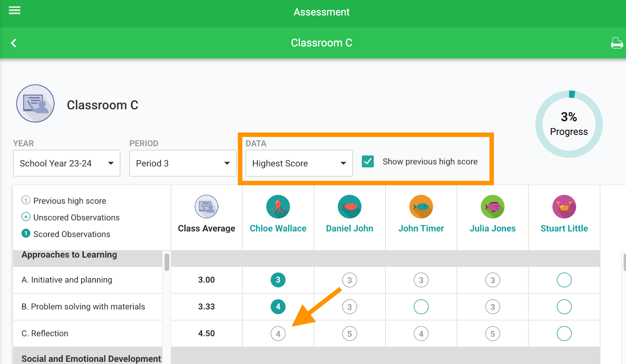Expand the Period 3 dropdown

pyautogui.click(x=183, y=163)
